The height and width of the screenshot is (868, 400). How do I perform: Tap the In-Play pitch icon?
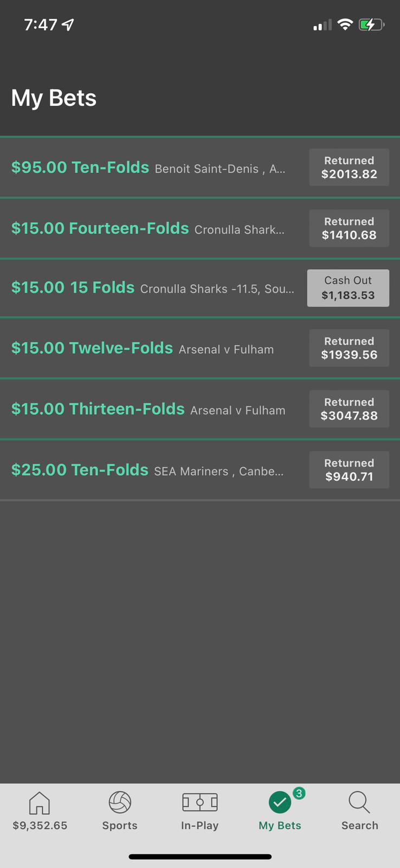200,802
